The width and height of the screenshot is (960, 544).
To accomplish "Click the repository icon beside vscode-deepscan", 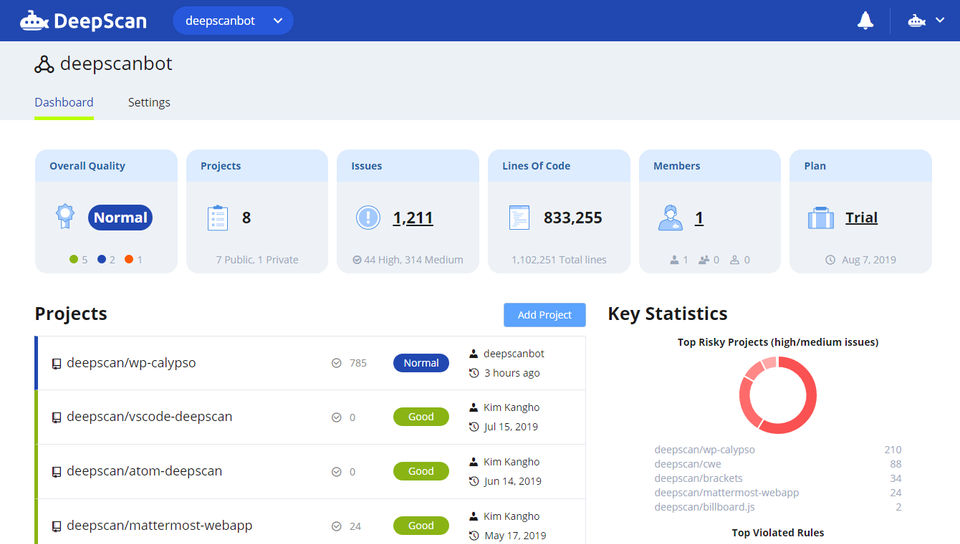I will [56, 417].
